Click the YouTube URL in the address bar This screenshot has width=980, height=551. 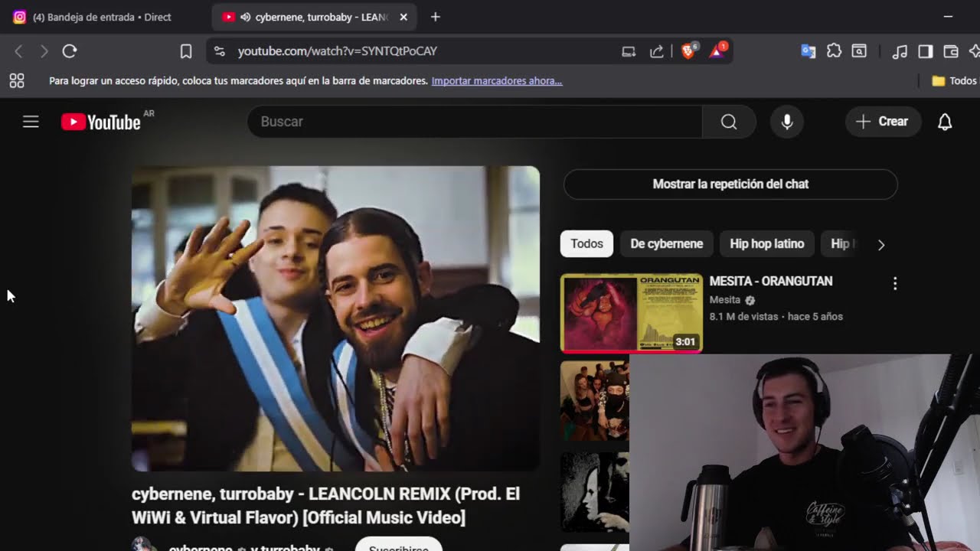click(337, 51)
